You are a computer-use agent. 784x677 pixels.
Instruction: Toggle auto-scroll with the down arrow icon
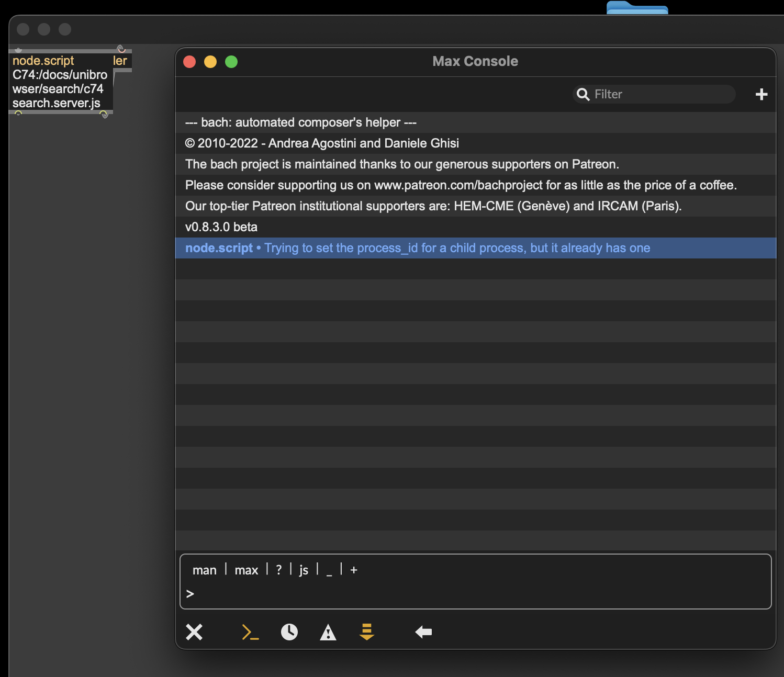point(367,632)
